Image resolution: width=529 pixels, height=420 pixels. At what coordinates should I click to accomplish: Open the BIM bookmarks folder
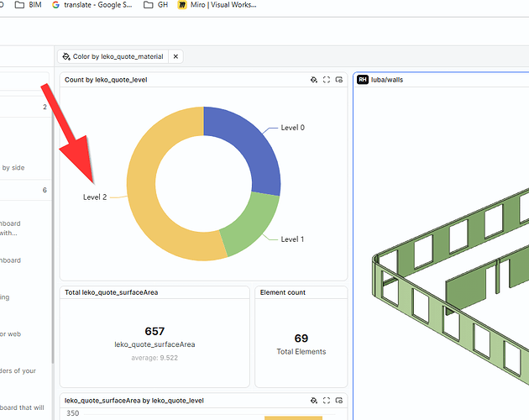point(29,5)
